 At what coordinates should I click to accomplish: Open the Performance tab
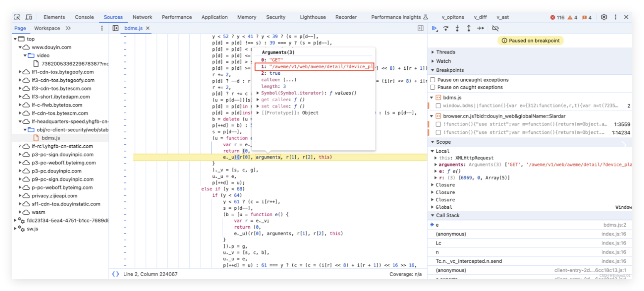(177, 17)
